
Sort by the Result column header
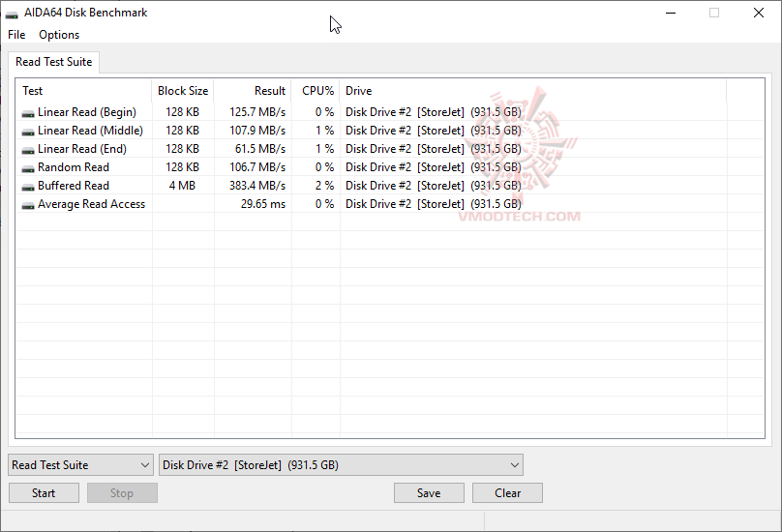pyautogui.click(x=253, y=91)
